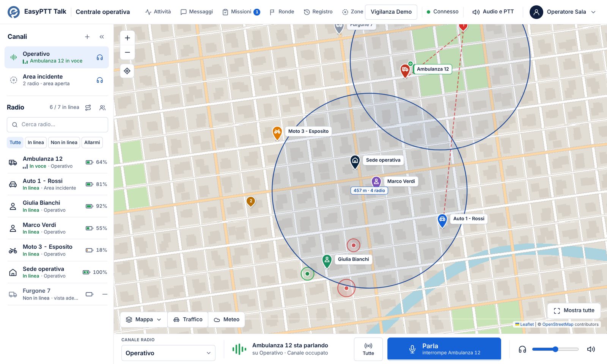Open the Missioni tab

coord(241,12)
